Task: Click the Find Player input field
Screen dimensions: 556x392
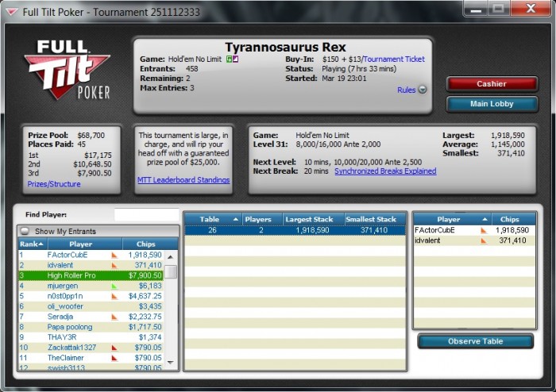Action: [146, 214]
